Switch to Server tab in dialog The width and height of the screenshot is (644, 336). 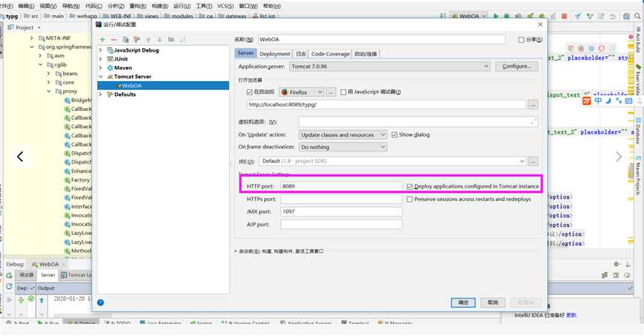coord(245,53)
